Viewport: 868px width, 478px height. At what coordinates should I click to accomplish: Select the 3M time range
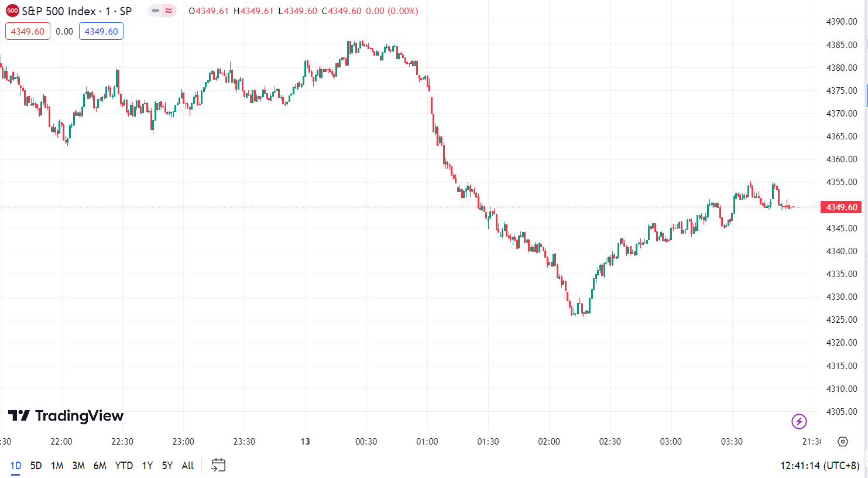click(x=78, y=466)
